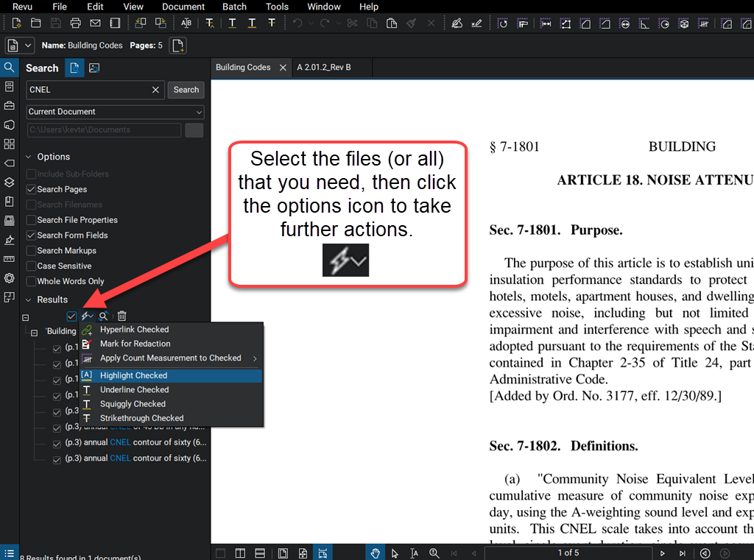Activate the Select Text tool at bottom
Image resolution: width=754 pixels, height=560 pixels.
pos(415,552)
